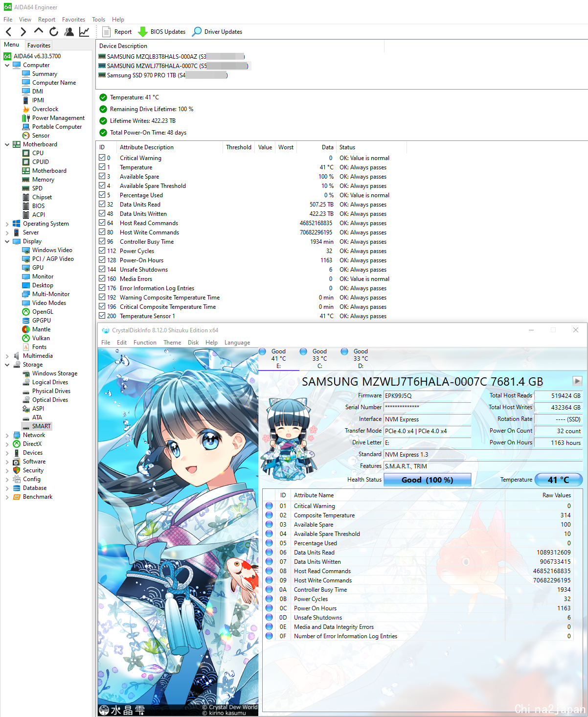Select the SPD memory item

click(32, 188)
